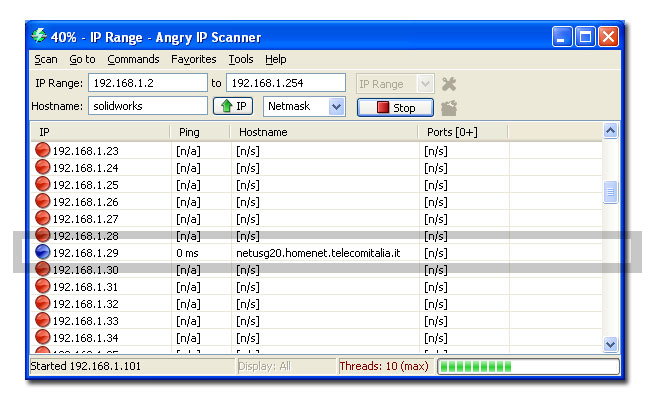Open the preferences wrench-and-screwdriver icon

point(449,84)
